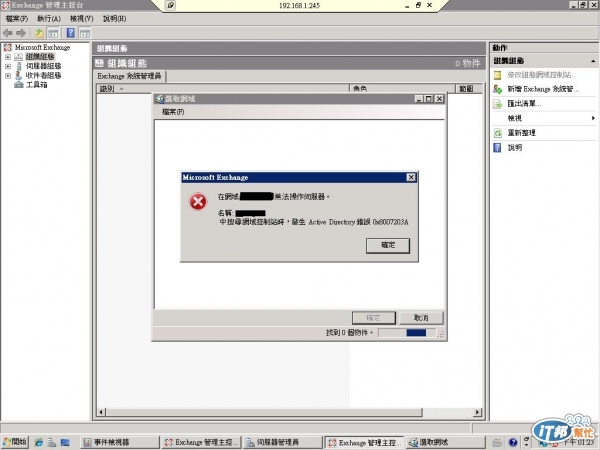
Task: Switch to 選取網域 taskbar button
Action: point(445,442)
